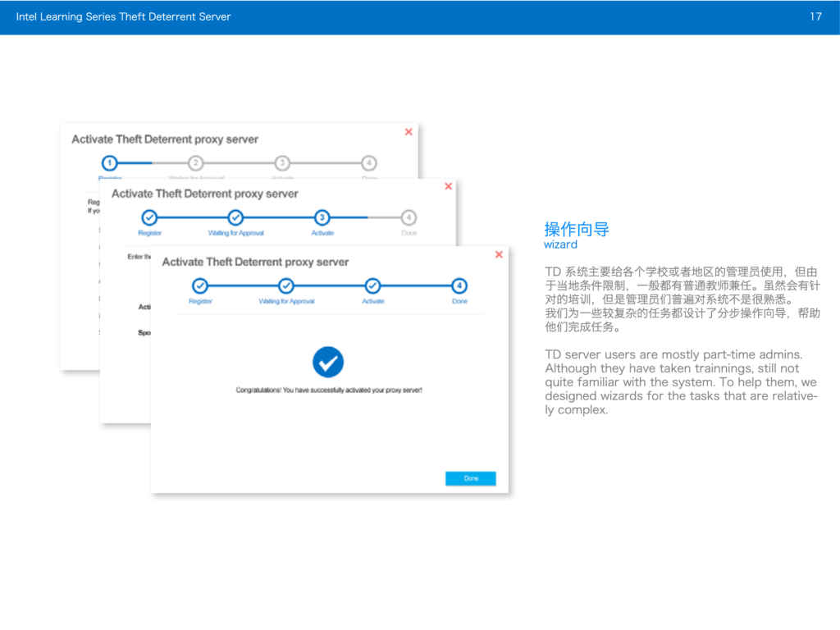Click the completed Register step checkmark in front wizard
The height and width of the screenshot is (630, 840).
[x=200, y=286]
